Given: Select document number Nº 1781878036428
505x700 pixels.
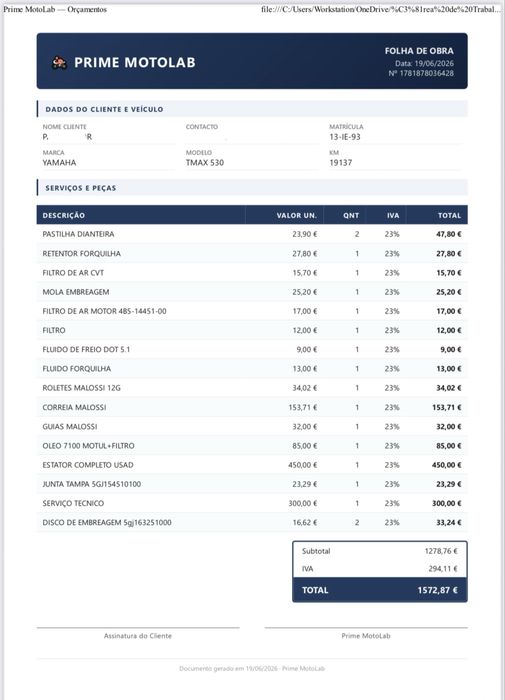Looking at the screenshot, I should click(x=421, y=73).
